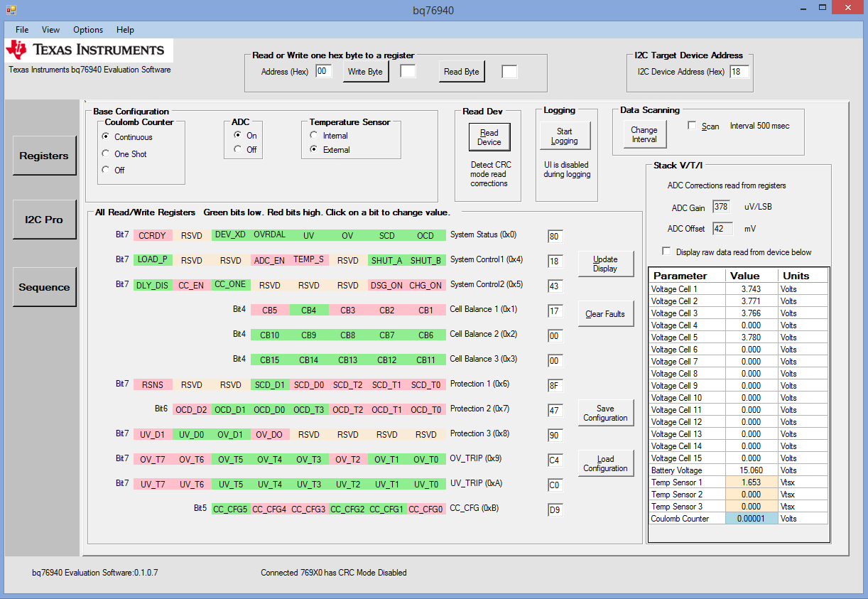The height and width of the screenshot is (599, 868).
Task: Toggle the LOAD_P bit in System Control1
Action: pos(152,260)
